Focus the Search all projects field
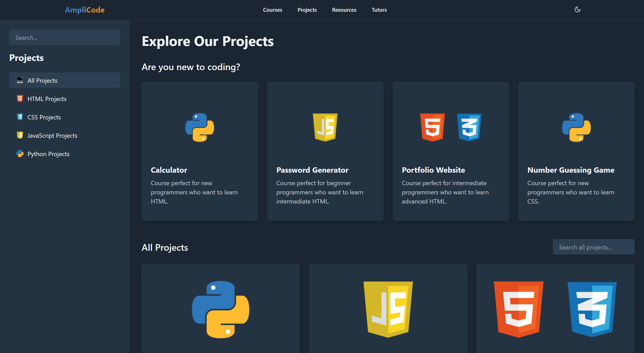Screen dimensions: 644x353 pyautogui.click(x=594, y=247)
